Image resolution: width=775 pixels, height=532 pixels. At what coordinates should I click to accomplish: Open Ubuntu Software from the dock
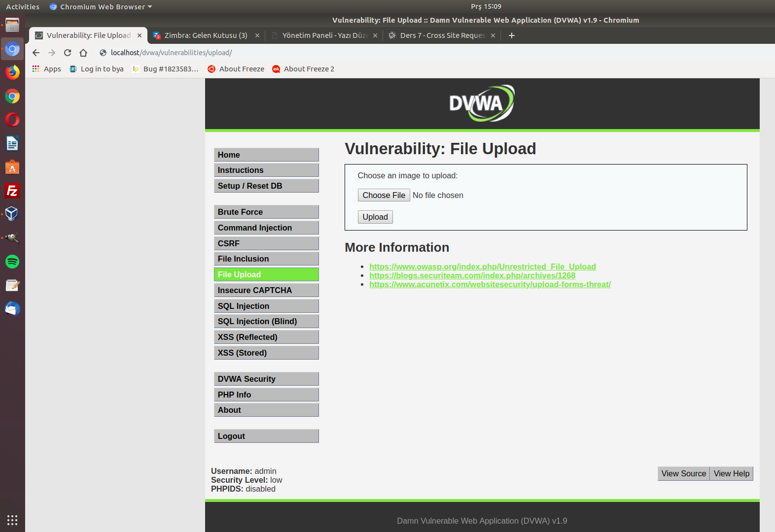point(12,167)
